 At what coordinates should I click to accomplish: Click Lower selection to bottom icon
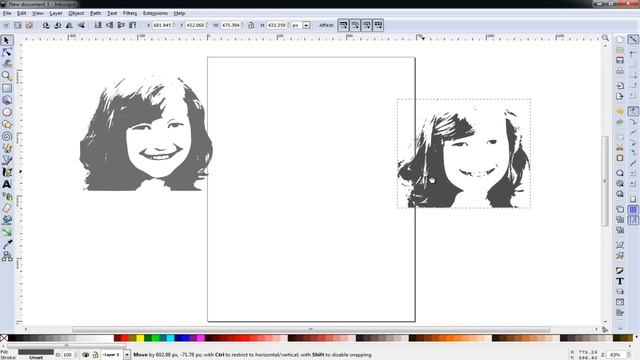98,25
